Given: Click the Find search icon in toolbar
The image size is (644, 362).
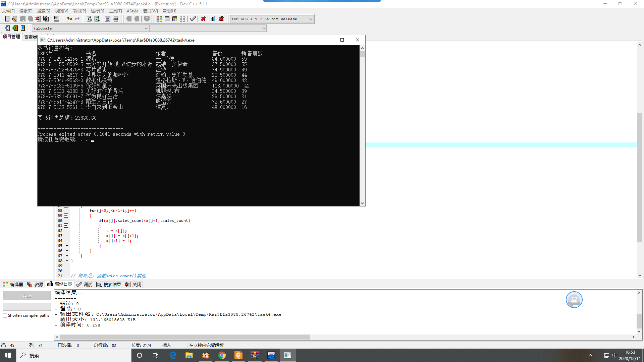Looking at the screenshot, I should (89, 19).
